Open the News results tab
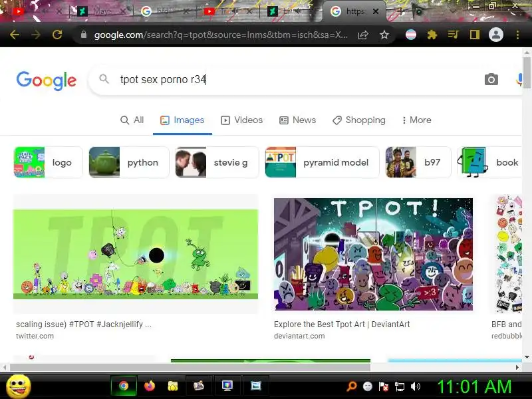Viewport: 532px width, 399px height. [297, 120]
